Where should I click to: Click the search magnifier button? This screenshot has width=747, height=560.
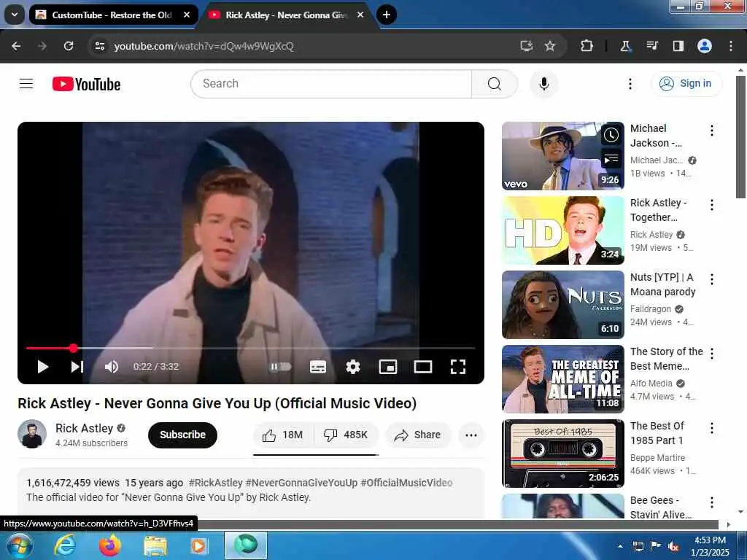(x=494, y=84)
